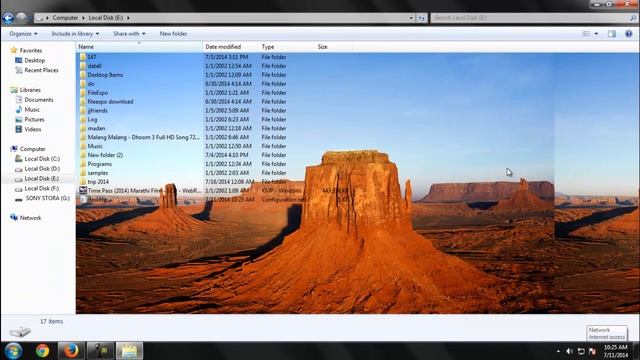Click the volume speaker tray icon
This screenshot has width=640, height=360.
click(x=570, y=351)
